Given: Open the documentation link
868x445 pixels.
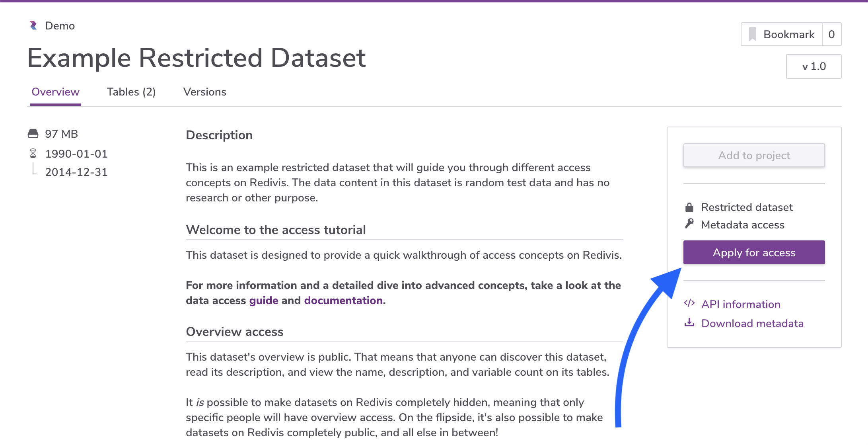Looking at the screenshot, I should (x=343, y=301).
